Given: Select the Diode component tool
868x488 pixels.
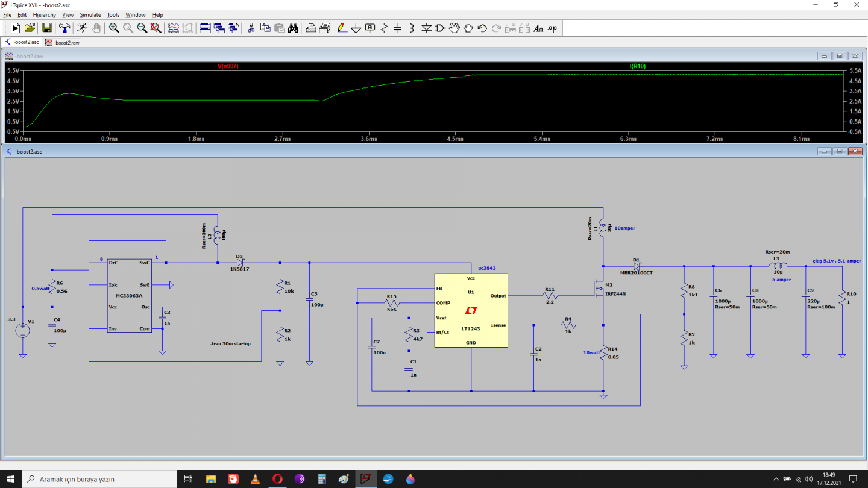Looking at the screenshot, I should [x=426, y=28].
